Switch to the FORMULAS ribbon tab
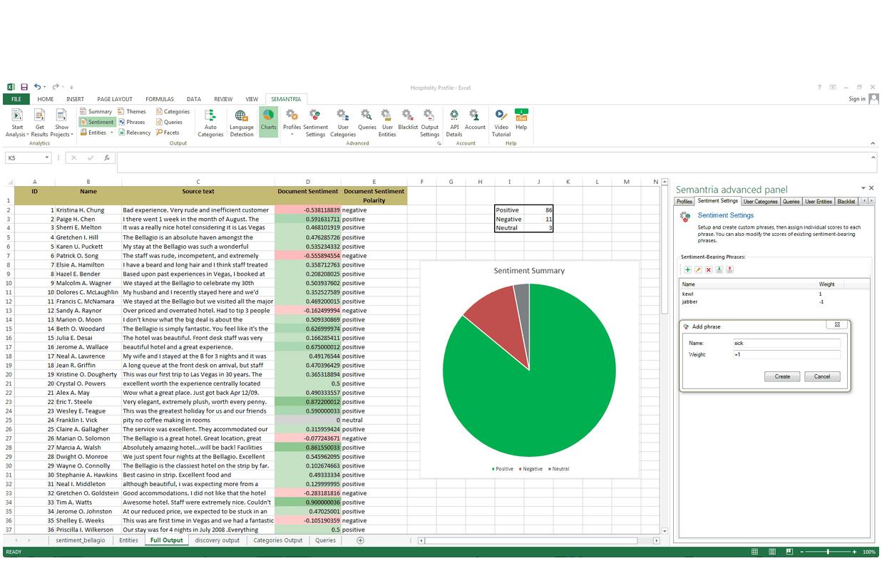This screenshot has width=882, height=588. pos(160,99)
